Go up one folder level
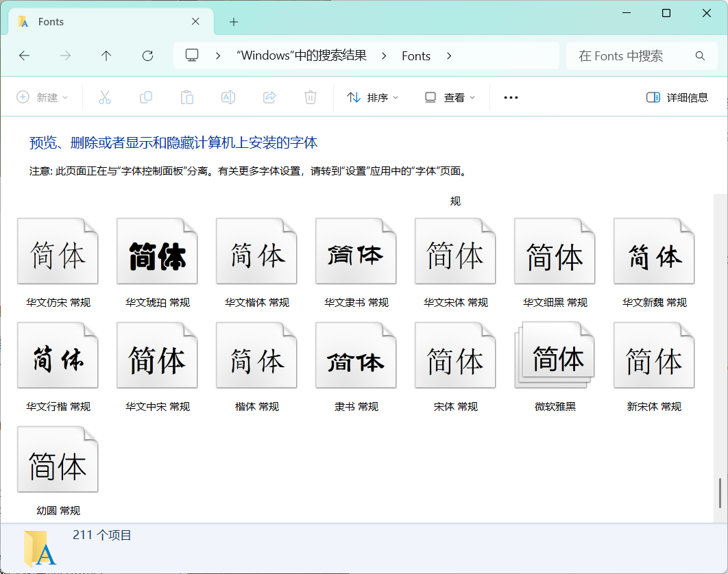The height and width of the screenshot is (574, 728). [106, 55]
